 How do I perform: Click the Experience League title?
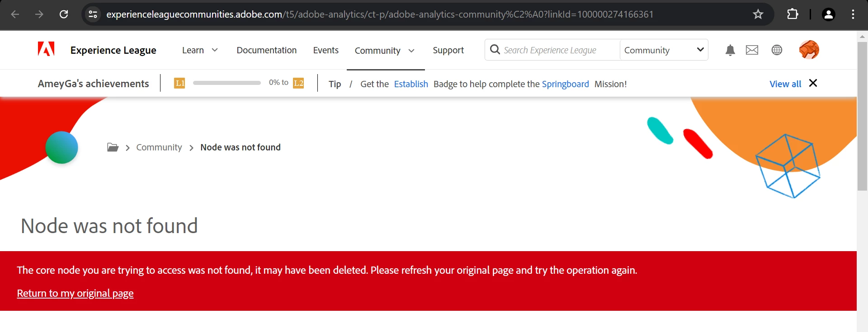(113, 50)
